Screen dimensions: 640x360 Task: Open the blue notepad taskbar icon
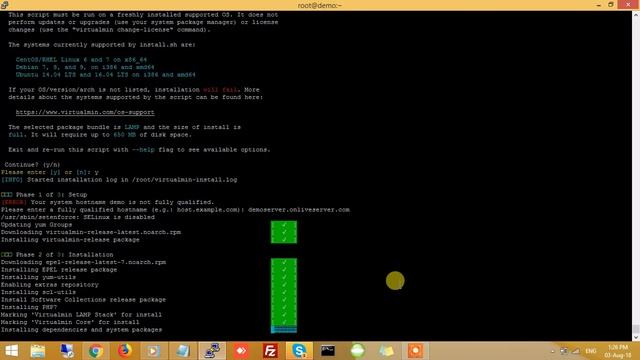183,351
